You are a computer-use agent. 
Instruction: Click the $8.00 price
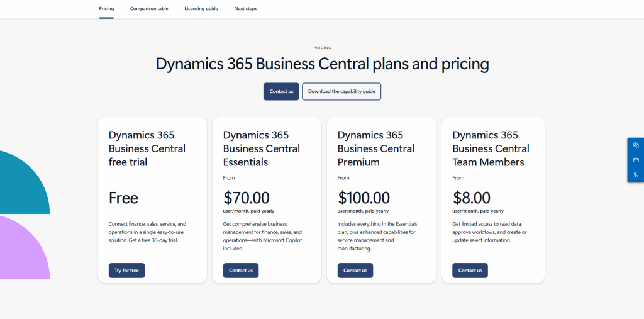point(472,198)
